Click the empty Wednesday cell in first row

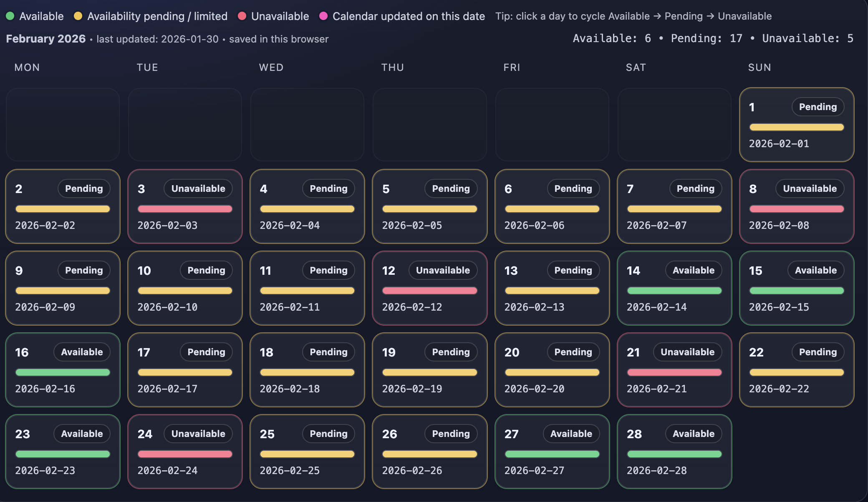tap(307, 124)
